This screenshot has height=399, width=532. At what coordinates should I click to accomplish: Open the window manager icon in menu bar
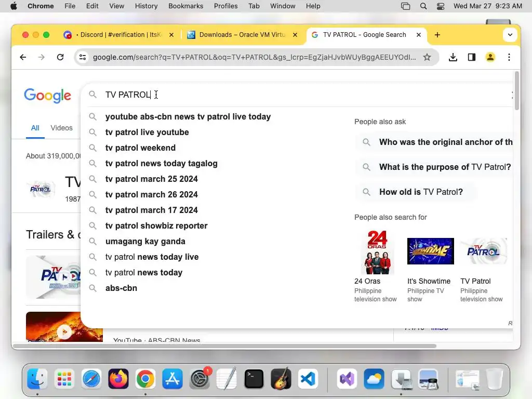pyautogui.click(x=405, y=6)
